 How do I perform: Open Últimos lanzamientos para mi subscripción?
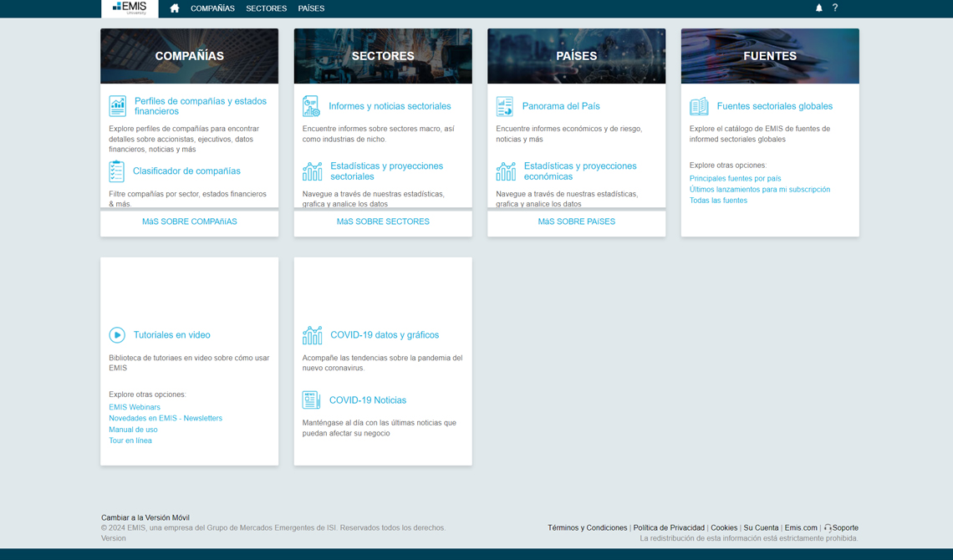tap(760, 190)
